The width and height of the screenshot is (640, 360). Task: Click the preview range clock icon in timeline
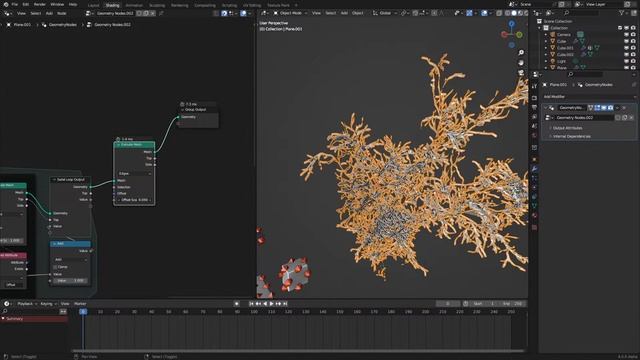point(466,304)
